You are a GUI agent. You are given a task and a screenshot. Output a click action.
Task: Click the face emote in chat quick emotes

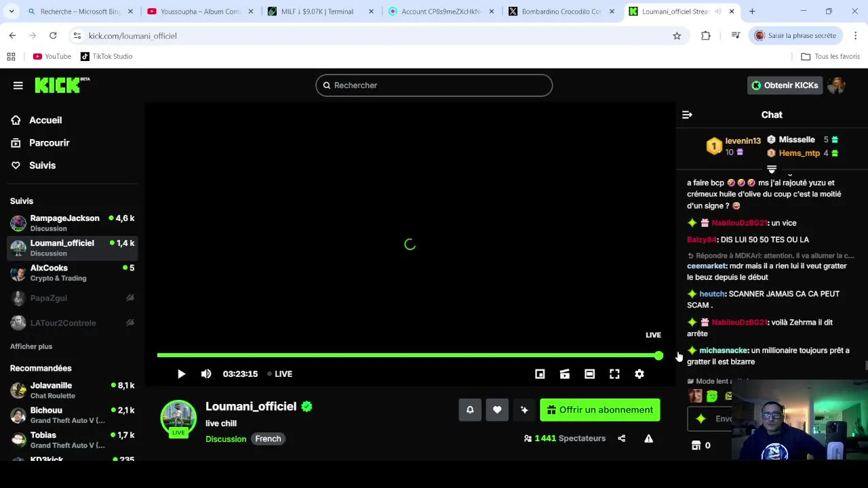pos(695,396)
